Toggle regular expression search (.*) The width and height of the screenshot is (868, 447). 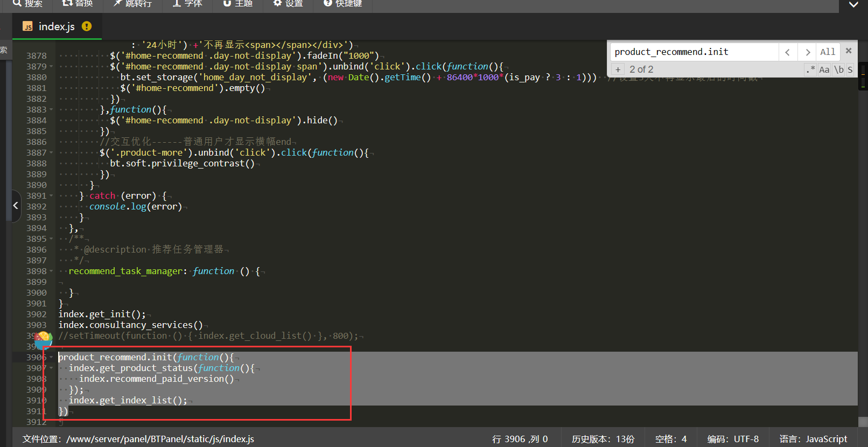810,69
